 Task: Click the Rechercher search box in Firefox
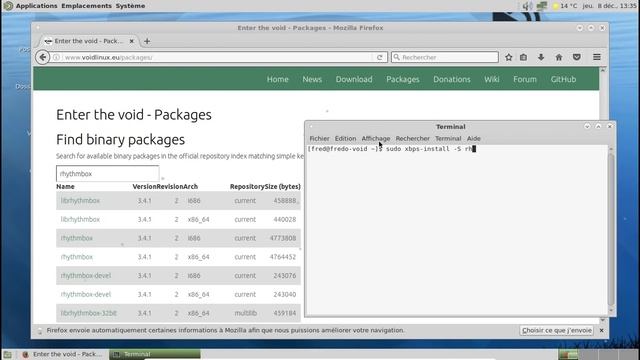coord(445,57)
